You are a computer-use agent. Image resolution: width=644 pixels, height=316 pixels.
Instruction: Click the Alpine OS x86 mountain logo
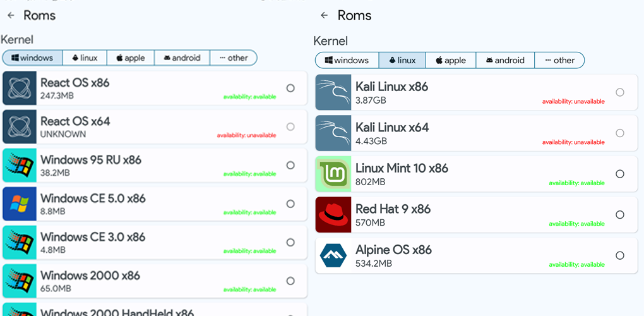point(333,255)
